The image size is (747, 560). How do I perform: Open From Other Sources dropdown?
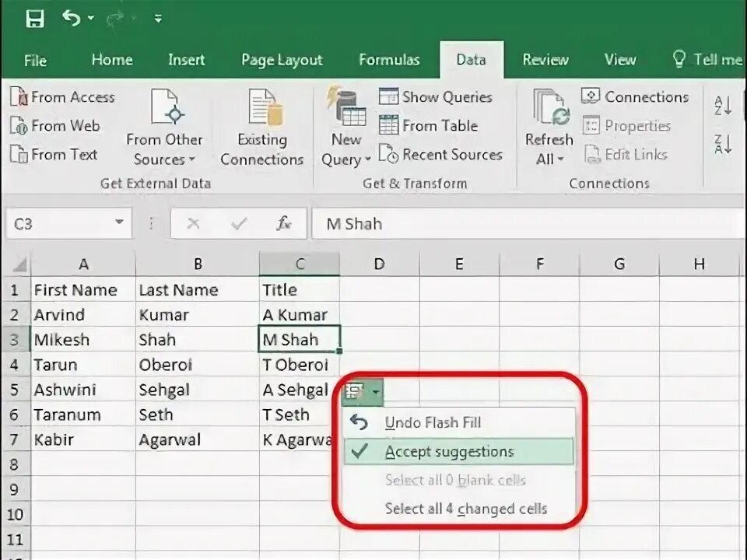pyautogui.click(x=164, y=128)
